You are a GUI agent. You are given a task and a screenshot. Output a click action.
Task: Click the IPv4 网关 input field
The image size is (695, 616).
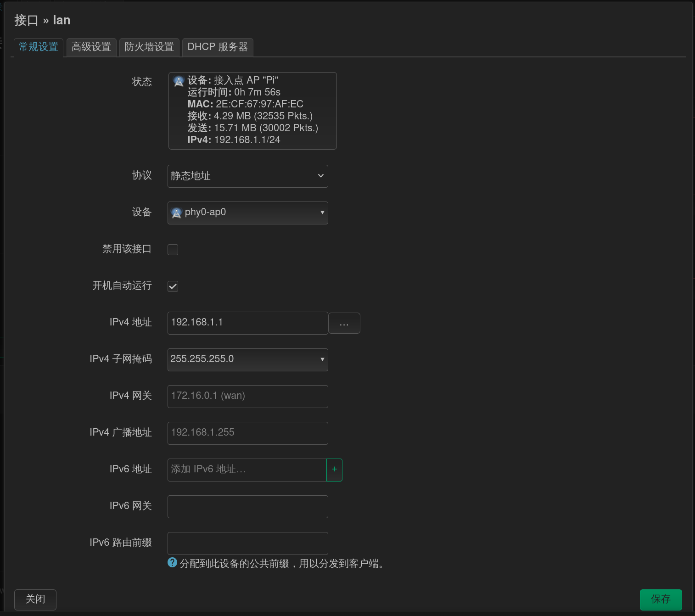tap(247, 396)
